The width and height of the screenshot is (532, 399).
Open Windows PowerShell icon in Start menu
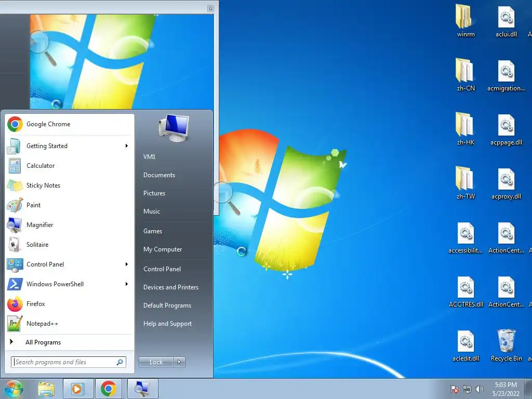click(x=15, y=284)
